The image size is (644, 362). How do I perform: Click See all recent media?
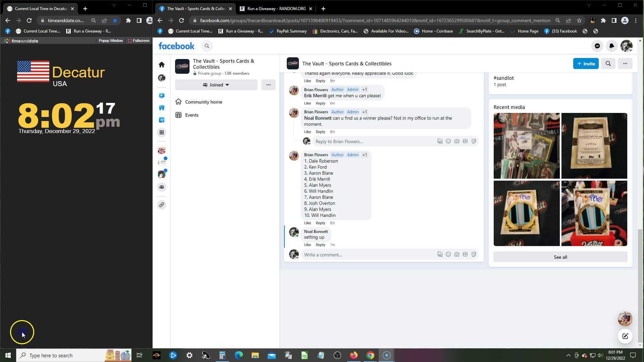tap(560, 257)
